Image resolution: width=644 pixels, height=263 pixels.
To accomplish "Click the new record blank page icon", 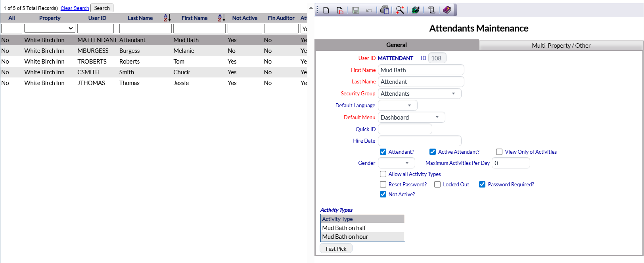I will pos(326,10).
